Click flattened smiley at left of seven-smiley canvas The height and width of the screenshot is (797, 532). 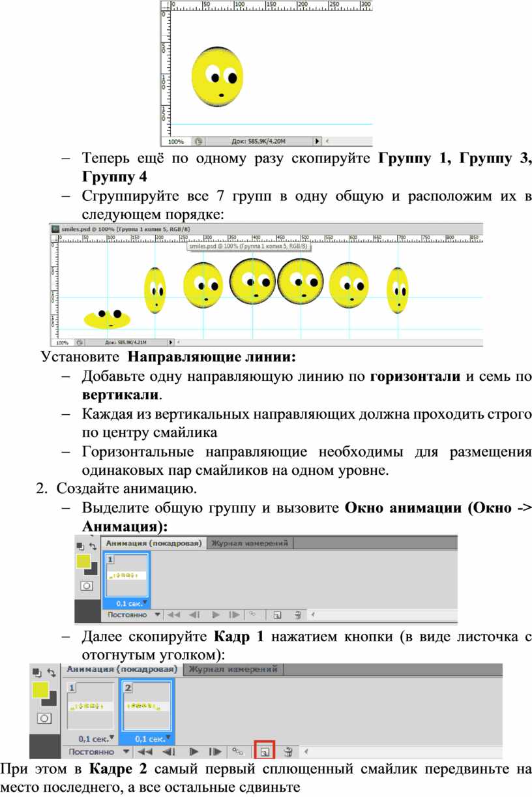coord(107,319)
